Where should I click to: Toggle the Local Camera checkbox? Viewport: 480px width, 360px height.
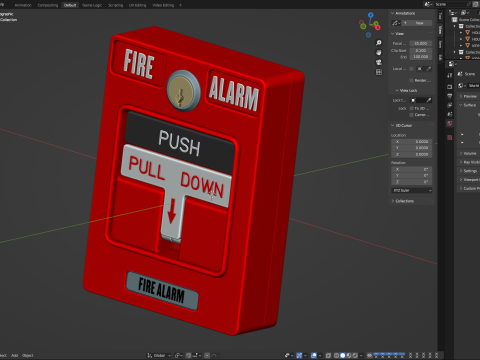point(411,69)
